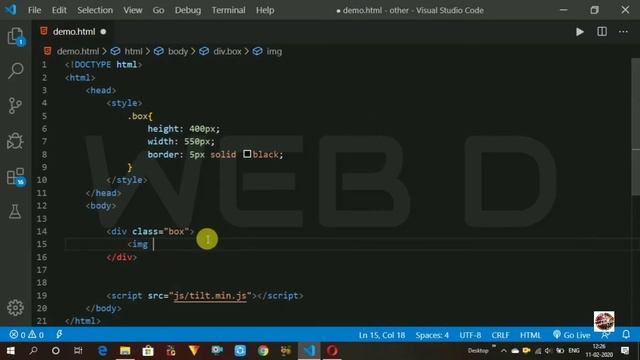Close demo.html tab via unsaved dot
The width and height of the screenshot is (640, 360).
tap(103, 32)
